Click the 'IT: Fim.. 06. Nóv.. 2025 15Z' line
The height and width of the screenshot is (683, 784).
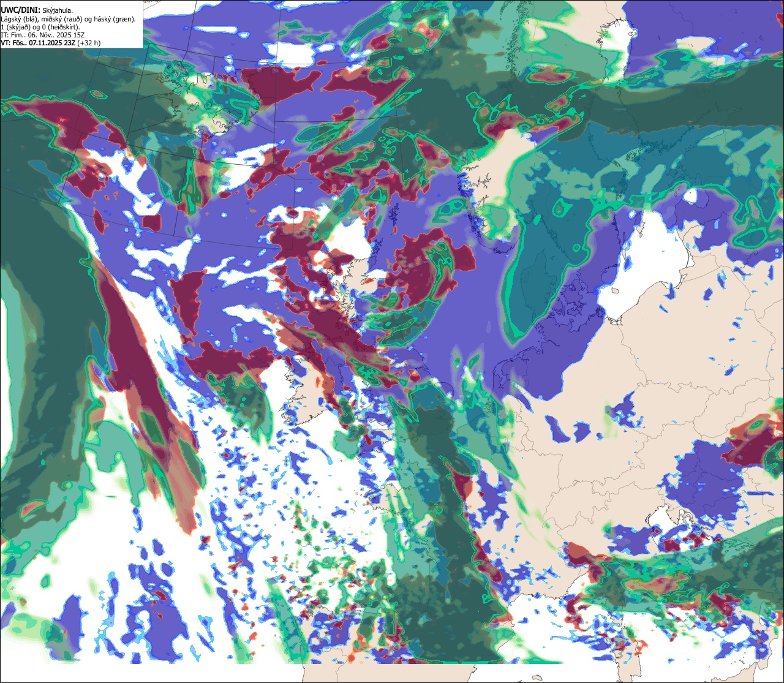pyautogui.click(x=43, y=35)
